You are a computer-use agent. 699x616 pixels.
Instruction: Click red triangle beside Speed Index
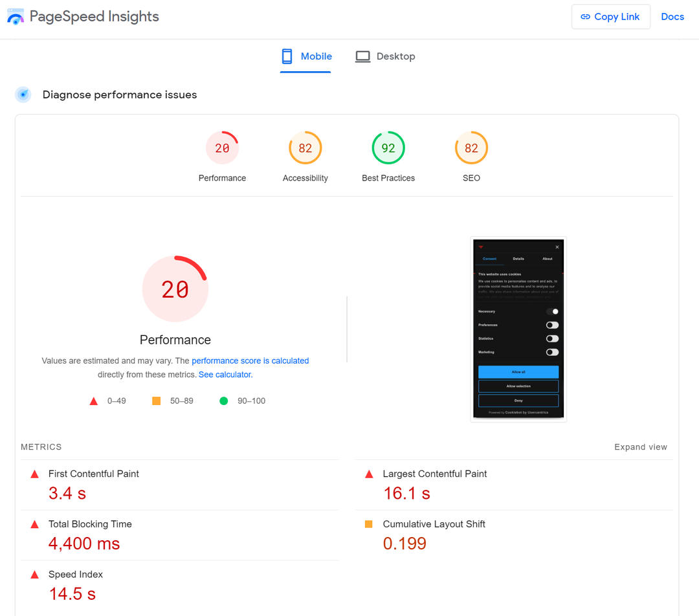(x=34, y=575)
